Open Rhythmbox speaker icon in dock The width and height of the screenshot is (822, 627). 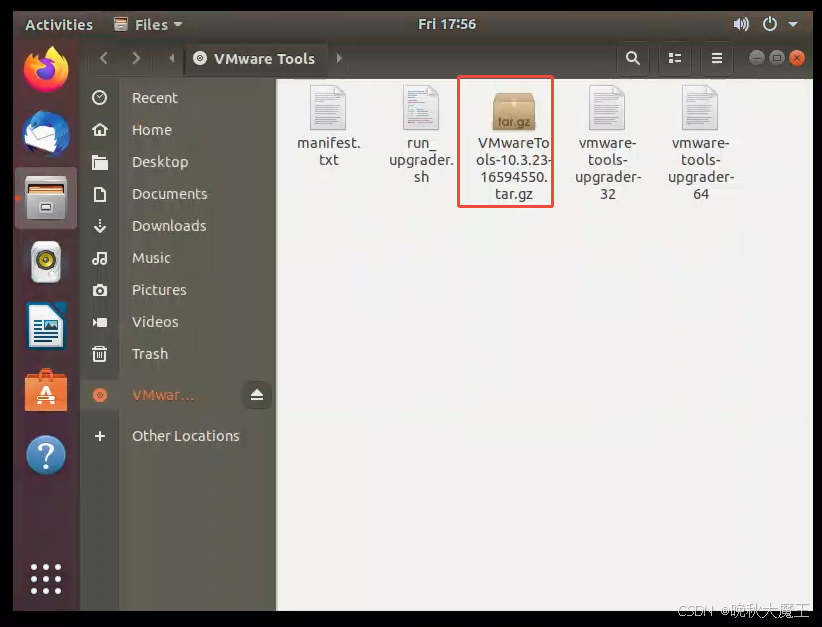coord(46,262)
